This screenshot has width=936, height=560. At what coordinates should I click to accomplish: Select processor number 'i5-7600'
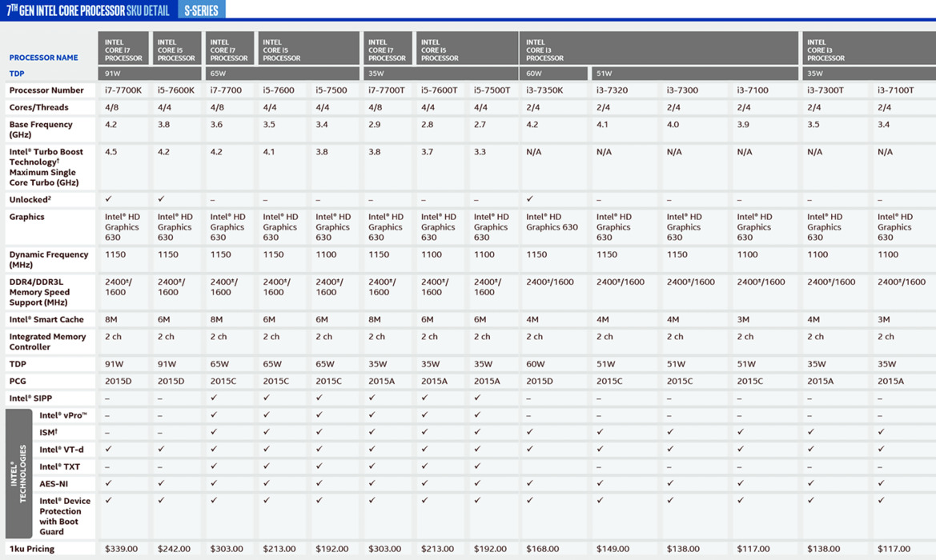[279, 90]
